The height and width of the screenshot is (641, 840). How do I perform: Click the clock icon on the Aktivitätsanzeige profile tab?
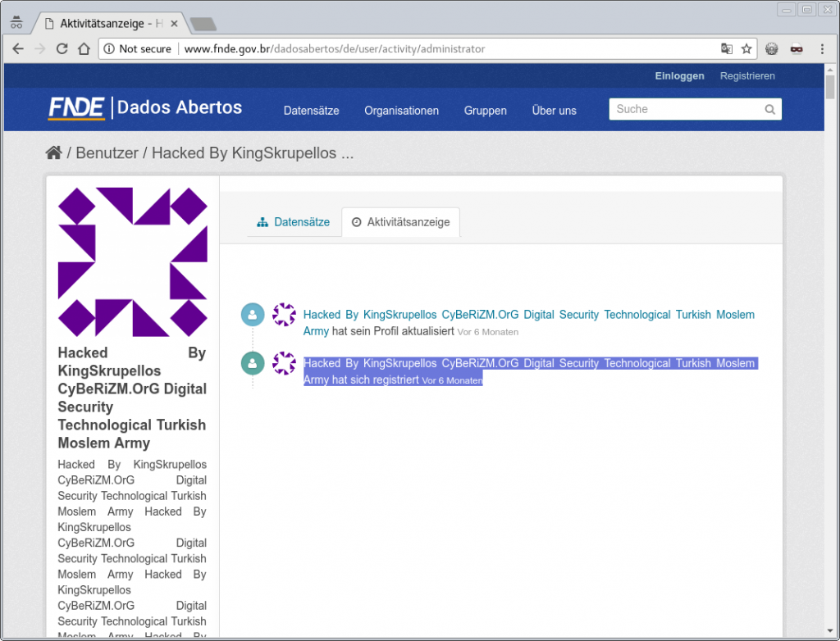356,222
